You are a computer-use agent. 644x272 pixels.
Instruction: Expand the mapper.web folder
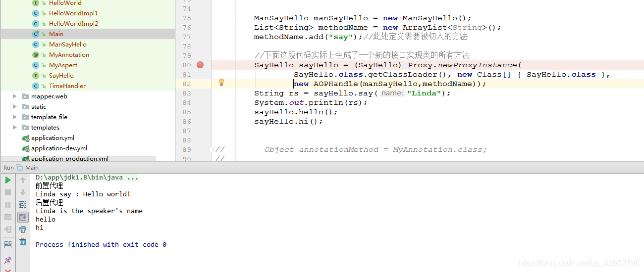click(x=15, y=96)
